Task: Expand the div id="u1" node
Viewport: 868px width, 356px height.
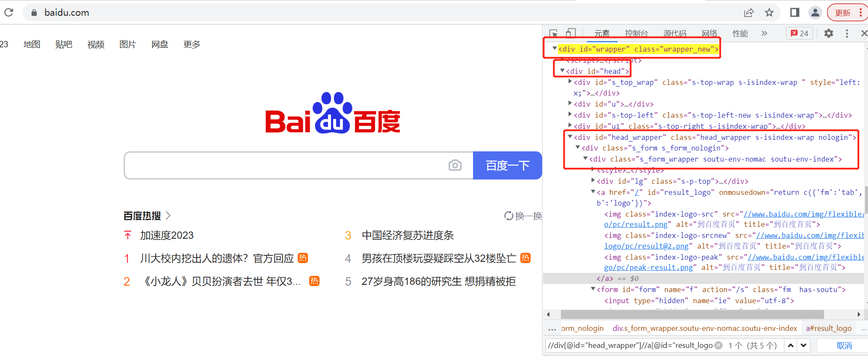Action: point(570,125)
